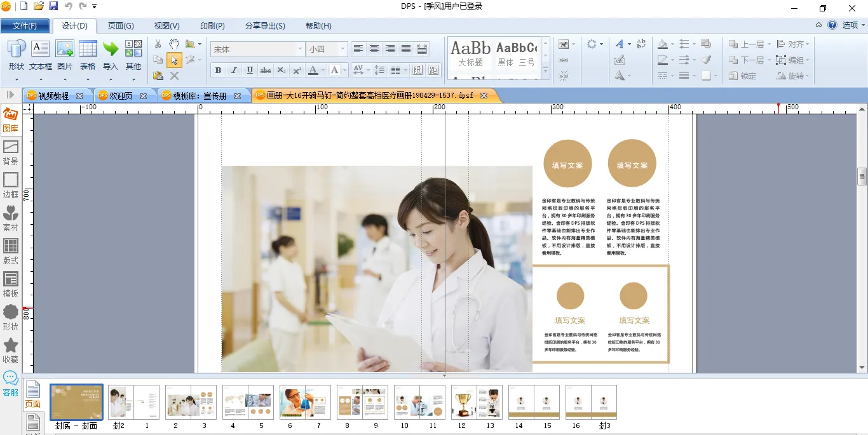Close the 模板库：宣传册 tab
The height and width of the screenshot is (435, 868).
click(x=237, y=96)
